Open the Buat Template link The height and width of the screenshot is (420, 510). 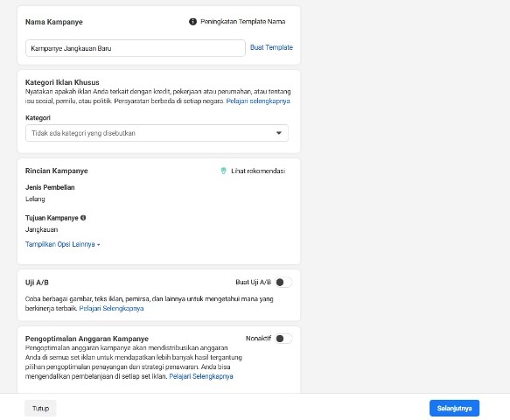271,47
